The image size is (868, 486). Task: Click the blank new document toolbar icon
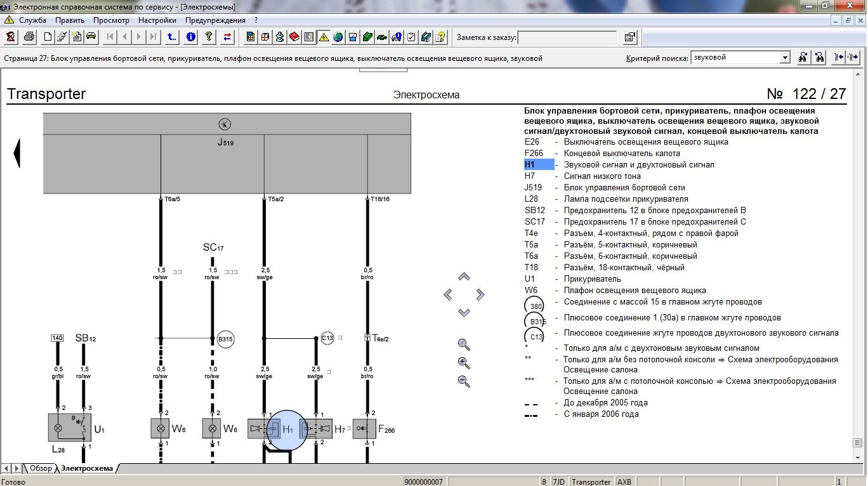pos(48,37)
